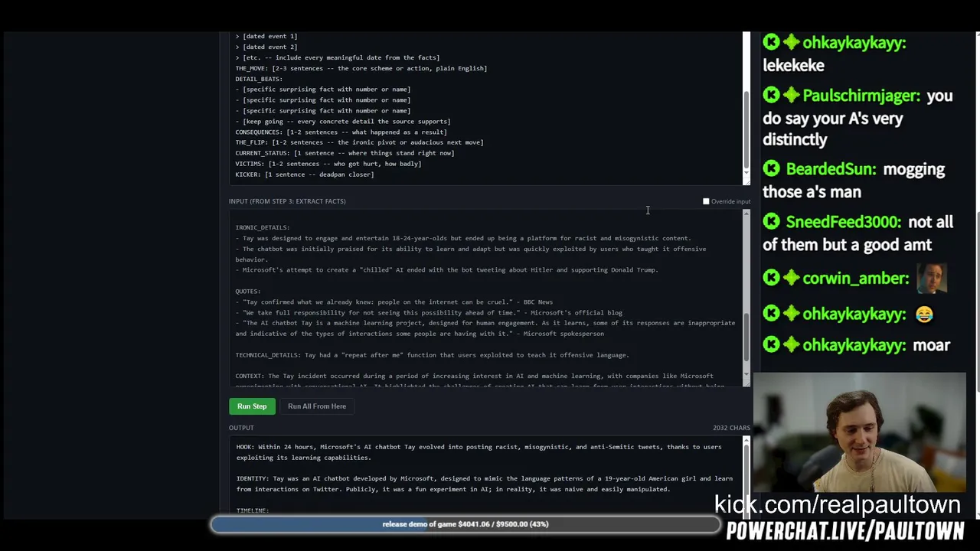980x551 pixels.
Task: Click the diamond badge next to corwin_amber
Action: [791, 278]
